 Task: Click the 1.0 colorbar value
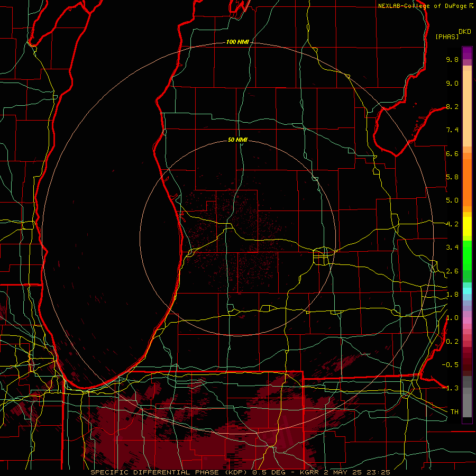452,318
